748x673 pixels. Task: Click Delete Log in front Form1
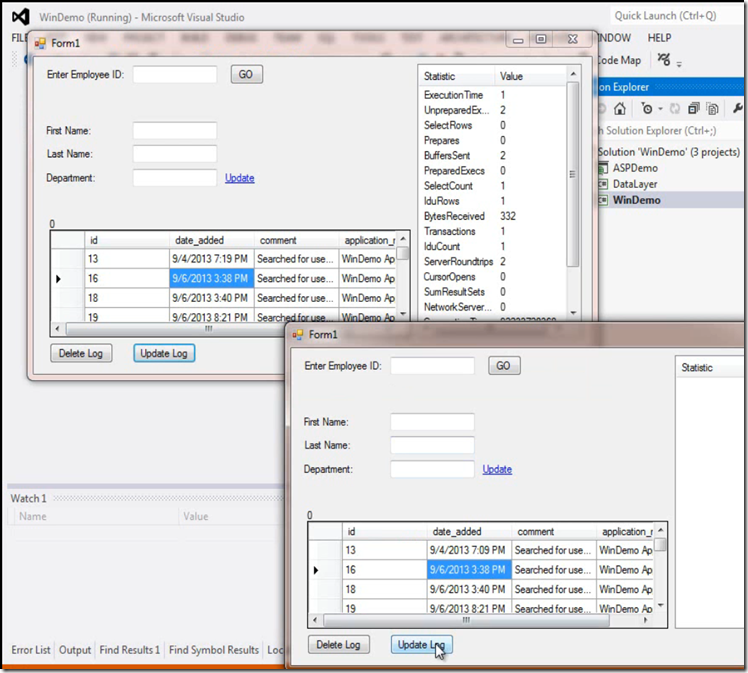point(339,645)
